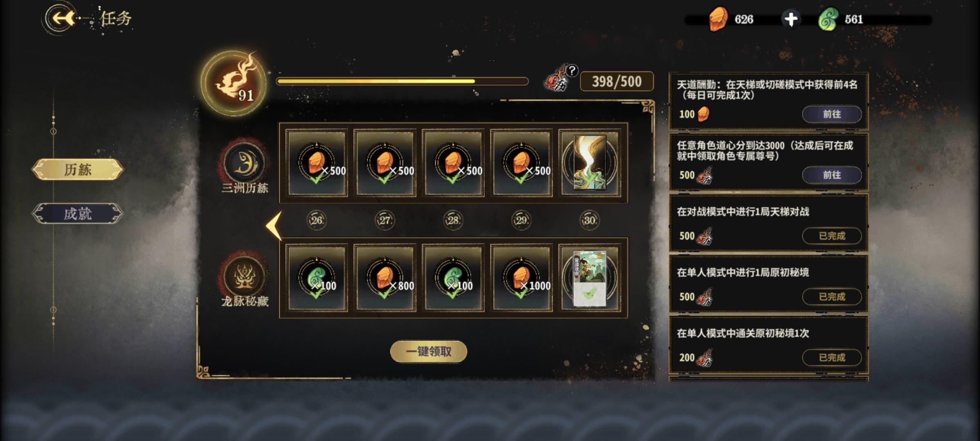Screen dimensions: 980x441
Task: Click the ×1000 orange stone reward tile
Action: click(x=521, y=278)
